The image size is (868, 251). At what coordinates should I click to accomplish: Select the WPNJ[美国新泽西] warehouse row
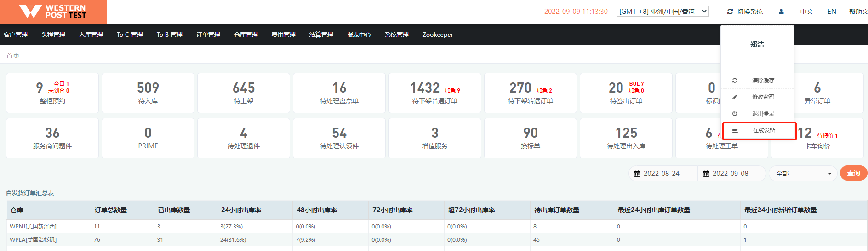click(x=436, y=226)
